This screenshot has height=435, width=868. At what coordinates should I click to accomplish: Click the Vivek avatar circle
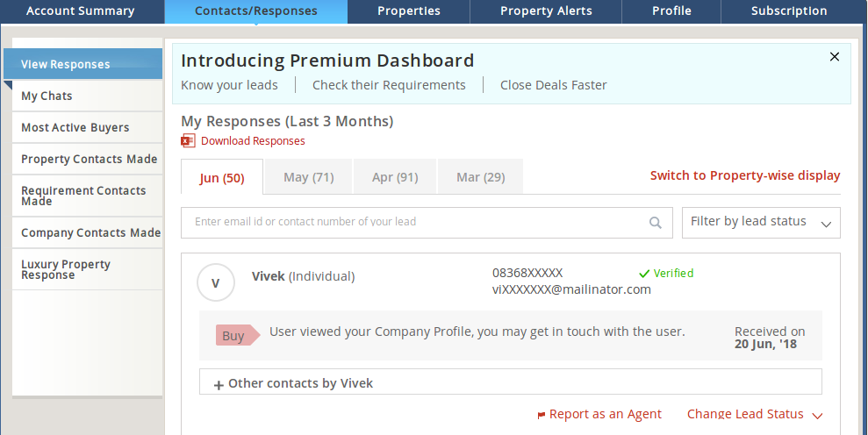click(216, 282)
